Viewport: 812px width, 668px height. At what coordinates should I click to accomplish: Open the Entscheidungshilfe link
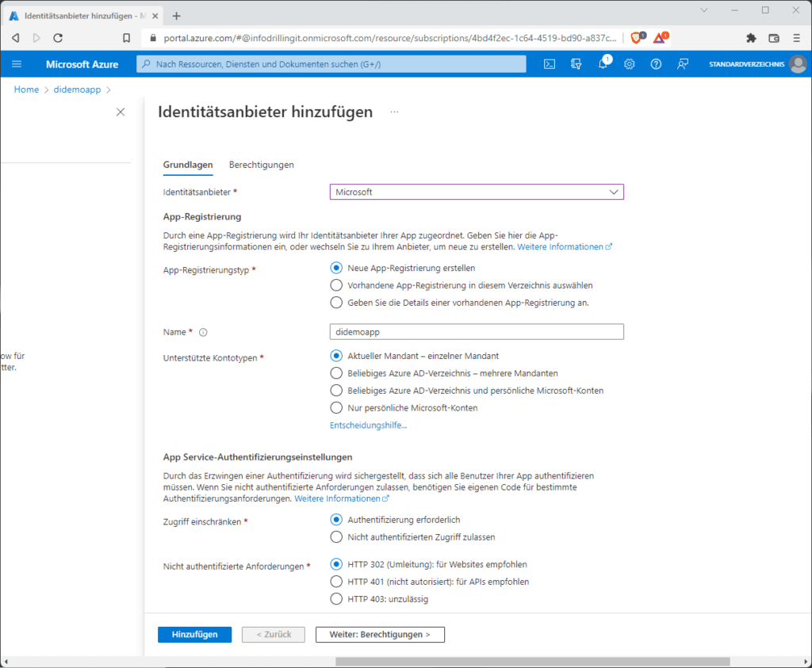(368, 426)
